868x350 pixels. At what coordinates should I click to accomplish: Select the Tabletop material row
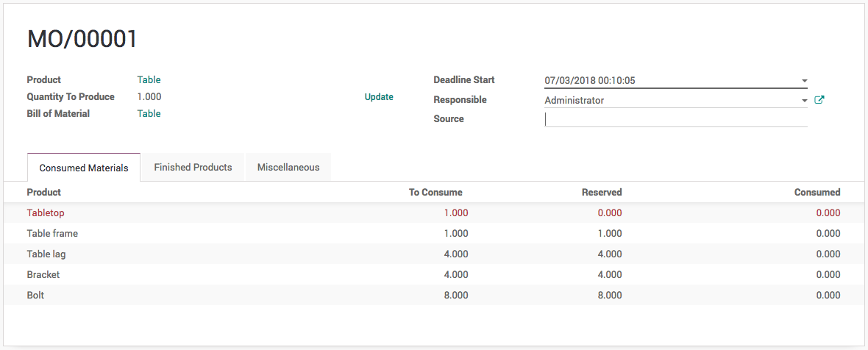pos(46,213)
